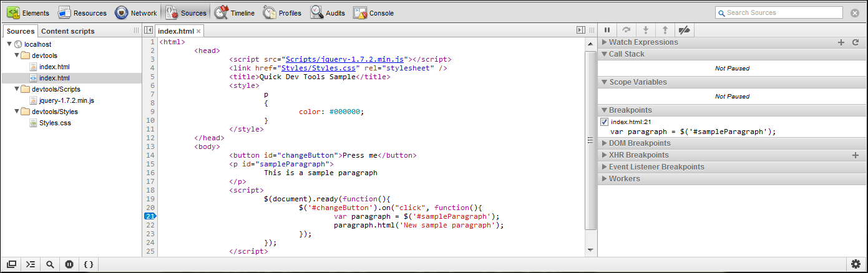The image size is (868, 273).
Task: Select the highlighted index.html file
Action: (54, 78)
